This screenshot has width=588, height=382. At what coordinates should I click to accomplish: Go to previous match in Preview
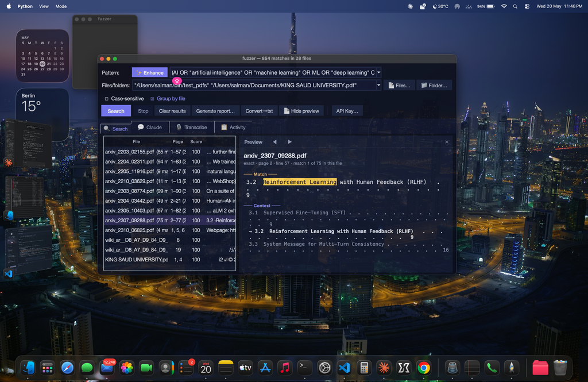point(275,142)
